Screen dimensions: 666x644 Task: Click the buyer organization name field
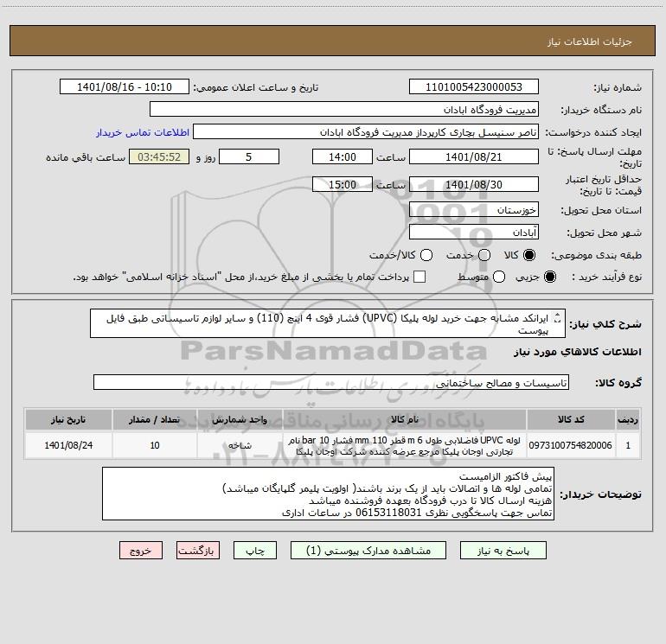tap(344, 110)
